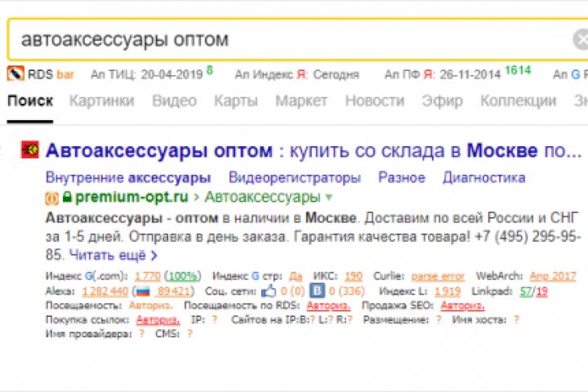Viewport: 588px width, 392px height.
Task: Click the question mark after Имя провайдера:
Action: click(141, 333)
